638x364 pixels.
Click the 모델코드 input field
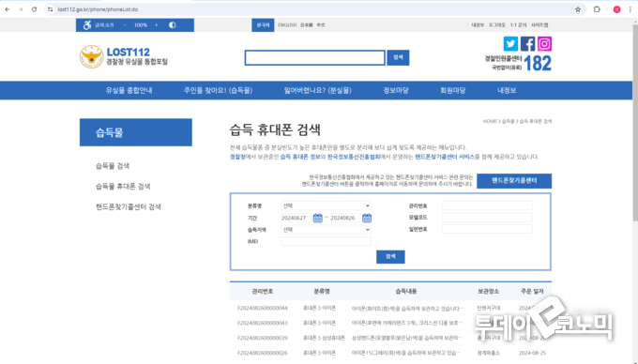pos(487,218)
